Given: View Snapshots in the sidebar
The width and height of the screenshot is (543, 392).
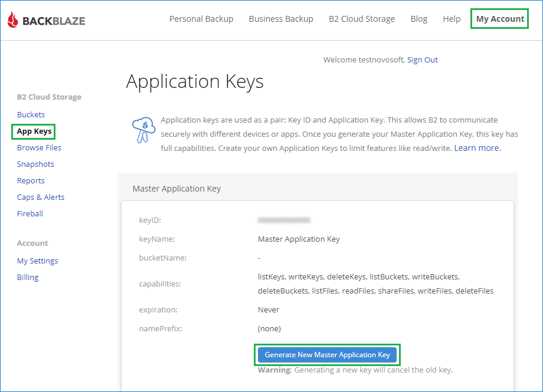Looking at the screenshot, I should pyautogui.click(x=35, y=164).
